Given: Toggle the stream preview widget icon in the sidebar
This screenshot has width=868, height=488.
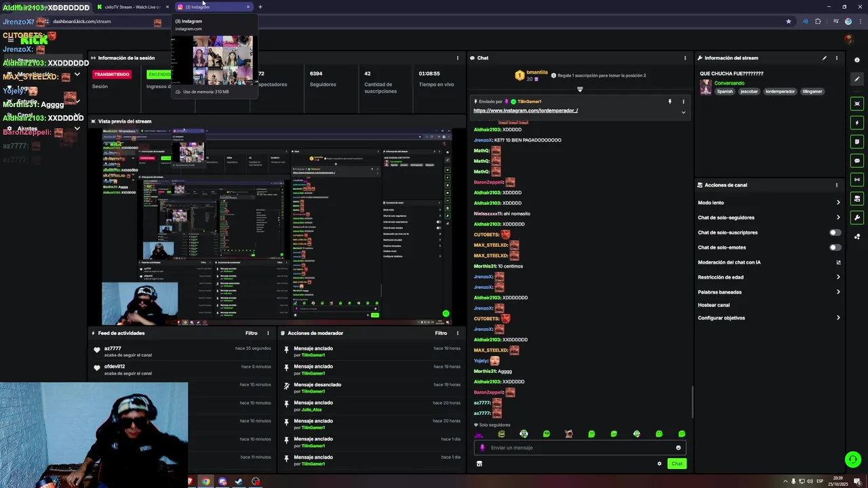Looking at the screenshot, I should click(857, 104).
